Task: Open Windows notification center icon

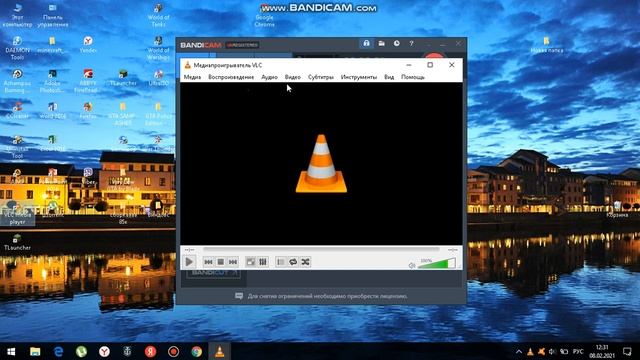Action: coord(627,351)
